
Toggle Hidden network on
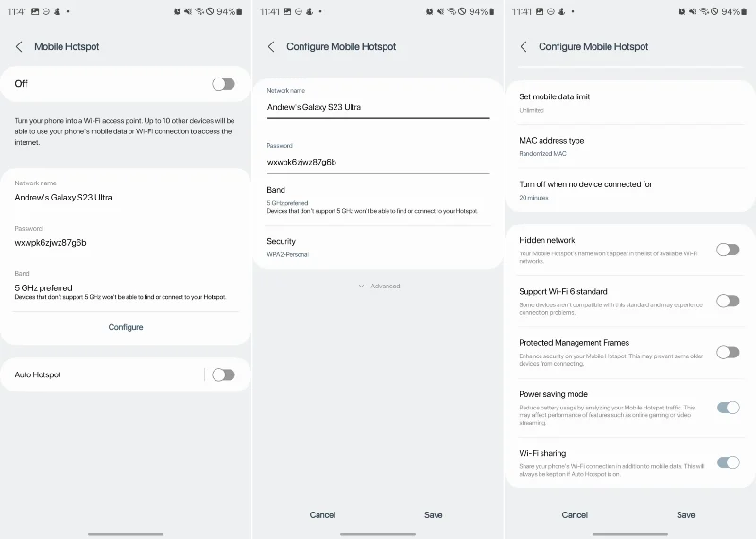(728, 250)
